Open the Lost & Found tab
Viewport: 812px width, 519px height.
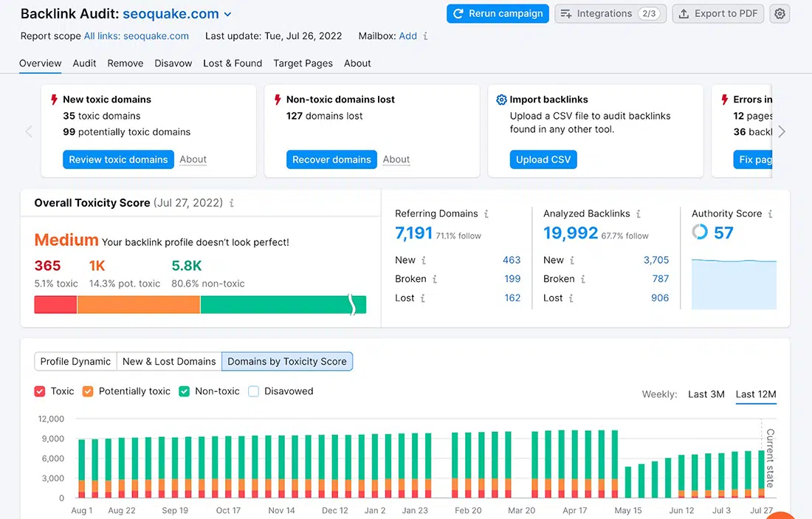(x=233, y=63)
